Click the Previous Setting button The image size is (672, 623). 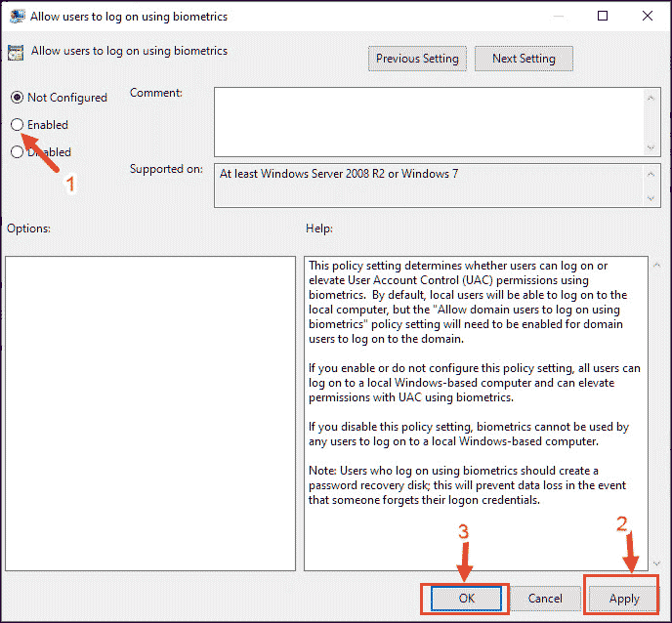point(417,59)
